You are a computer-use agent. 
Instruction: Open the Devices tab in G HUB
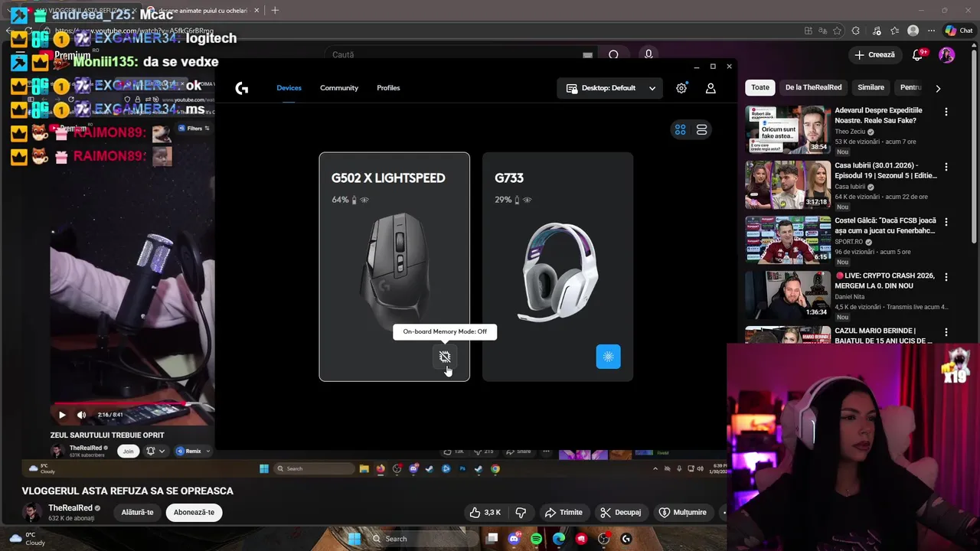point(289,88)
